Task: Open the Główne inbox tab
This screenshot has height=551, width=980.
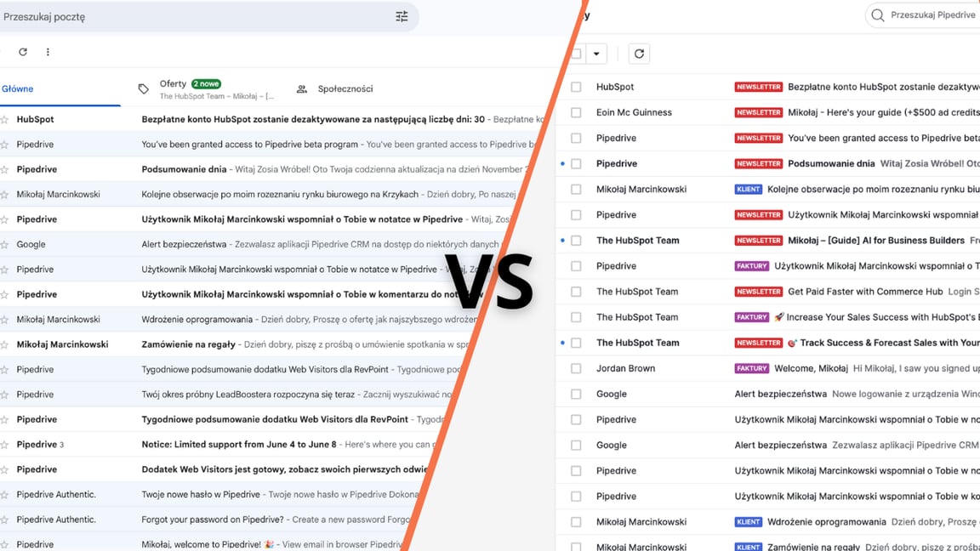Action: pyautogui.click(x=18, y=89)
